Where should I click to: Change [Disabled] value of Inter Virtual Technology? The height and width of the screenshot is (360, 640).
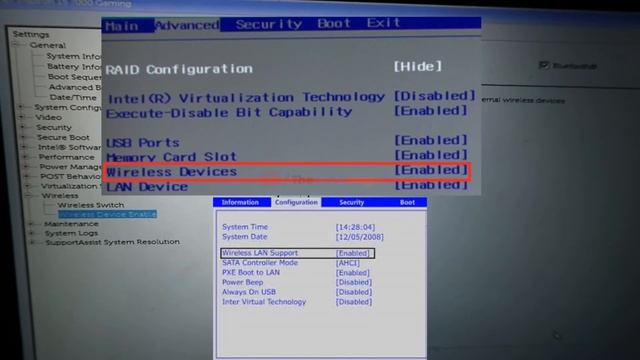[354, 302]
